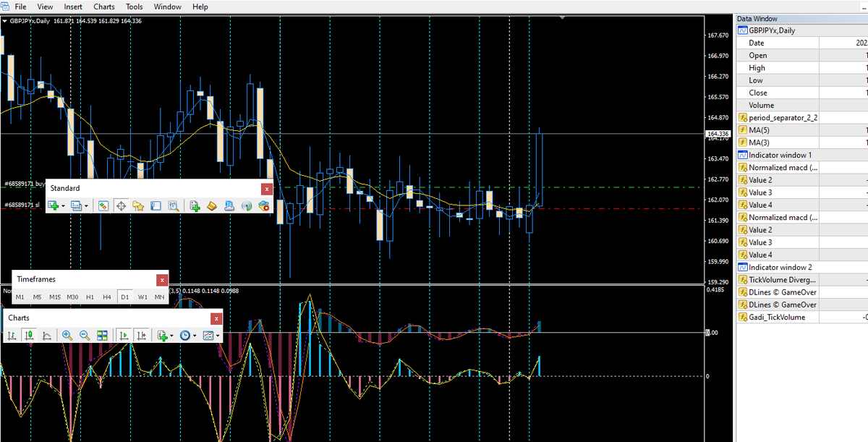868x442 pixels.
Task: Select the H1 timeframe
Action: click(x=90, y=297)
